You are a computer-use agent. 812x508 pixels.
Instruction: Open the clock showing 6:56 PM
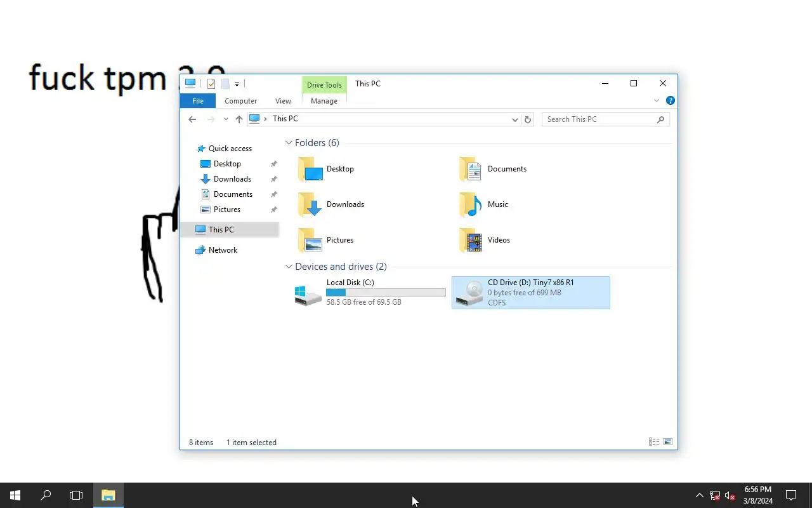click(758, 495)
